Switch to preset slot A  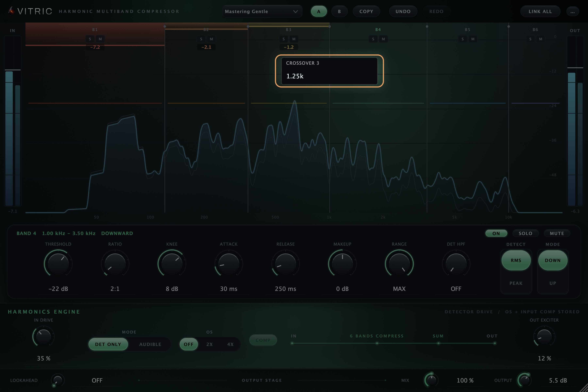click(319, 11)
